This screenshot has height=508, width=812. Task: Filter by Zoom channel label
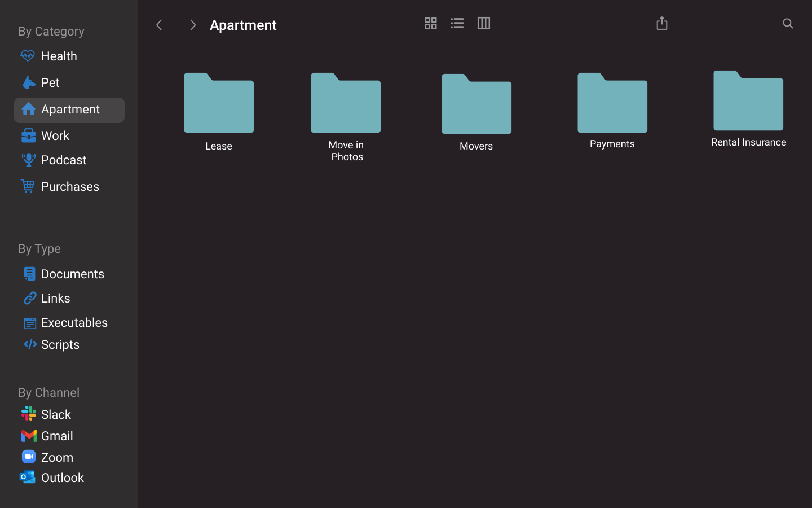pyautogui.click(x=58, y=457)
